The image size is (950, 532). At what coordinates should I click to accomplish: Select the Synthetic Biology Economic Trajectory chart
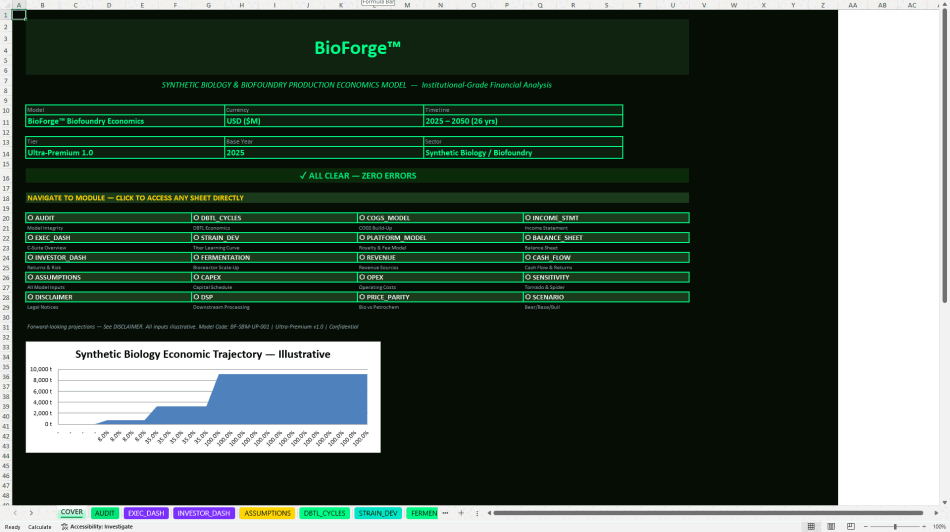click(203, 397)
